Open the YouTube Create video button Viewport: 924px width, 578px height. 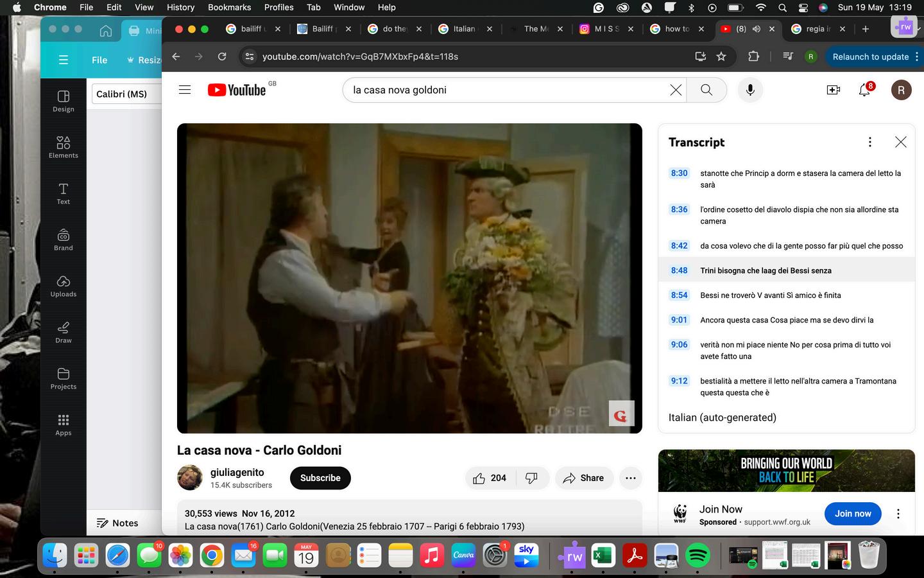(x=834, y=90)
